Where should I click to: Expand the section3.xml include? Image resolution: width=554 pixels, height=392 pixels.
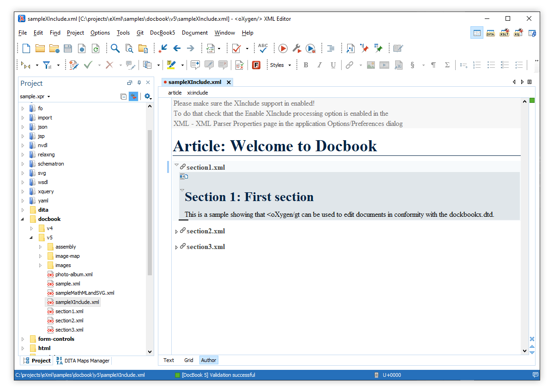click(176, 248)
